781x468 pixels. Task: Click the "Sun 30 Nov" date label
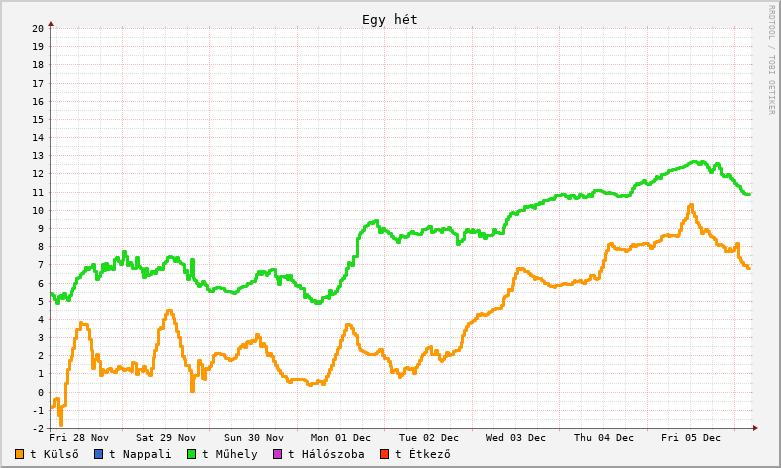254,438
